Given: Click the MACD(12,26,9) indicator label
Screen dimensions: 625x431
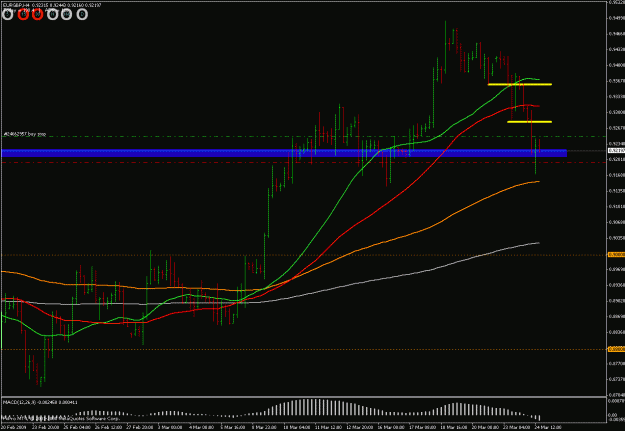Looking at the screenshot, I should click(x=40, y=402).
